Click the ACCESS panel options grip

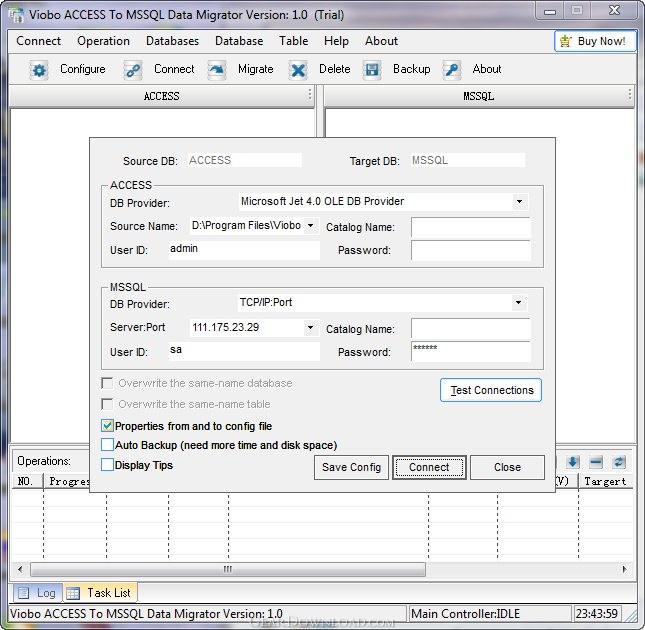(x=310, y=95)
